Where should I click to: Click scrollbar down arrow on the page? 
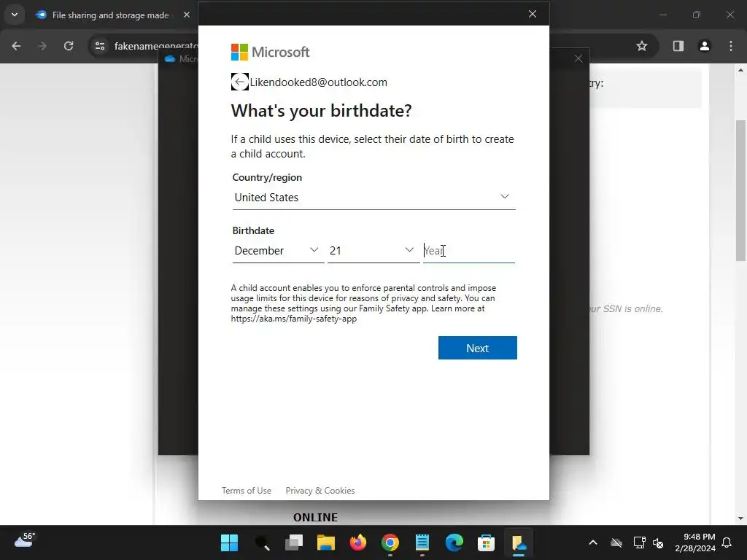pyautogui.click(x=740, y=518)
